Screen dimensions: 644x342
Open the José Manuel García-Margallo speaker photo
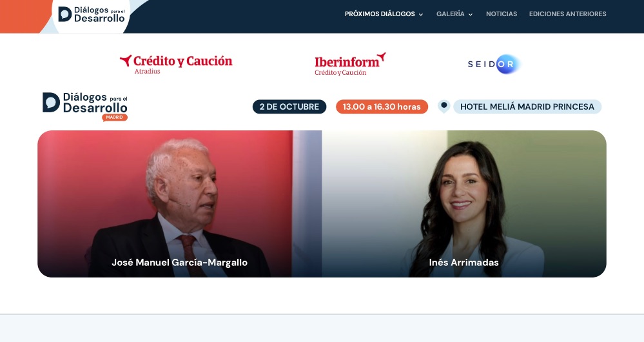(179, 204)
